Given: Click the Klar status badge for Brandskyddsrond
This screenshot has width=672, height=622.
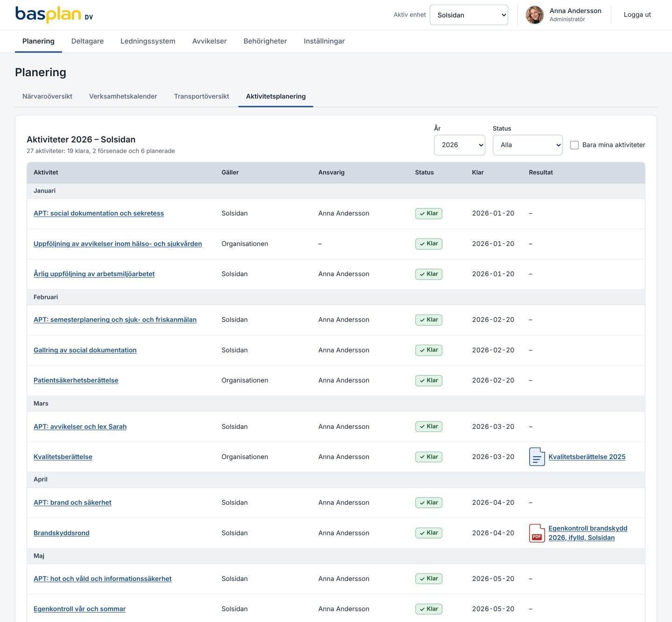Looking at the screenshot, I should click(428, 533).
